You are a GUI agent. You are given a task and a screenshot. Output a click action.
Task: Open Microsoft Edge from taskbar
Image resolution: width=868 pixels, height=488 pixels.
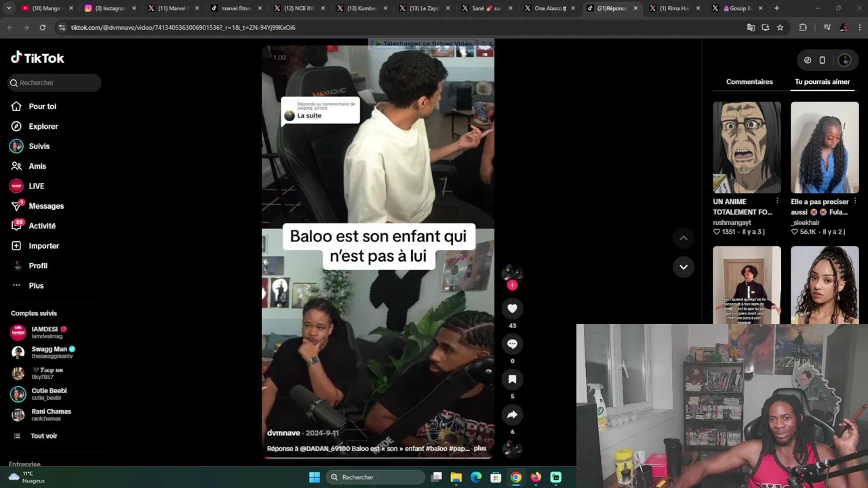click(x=476, y=477)
